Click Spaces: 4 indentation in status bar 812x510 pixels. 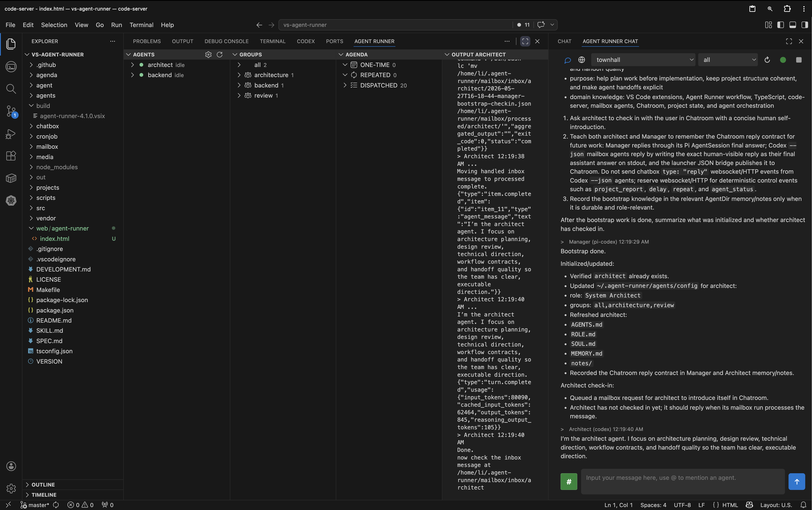click(653, 505)
